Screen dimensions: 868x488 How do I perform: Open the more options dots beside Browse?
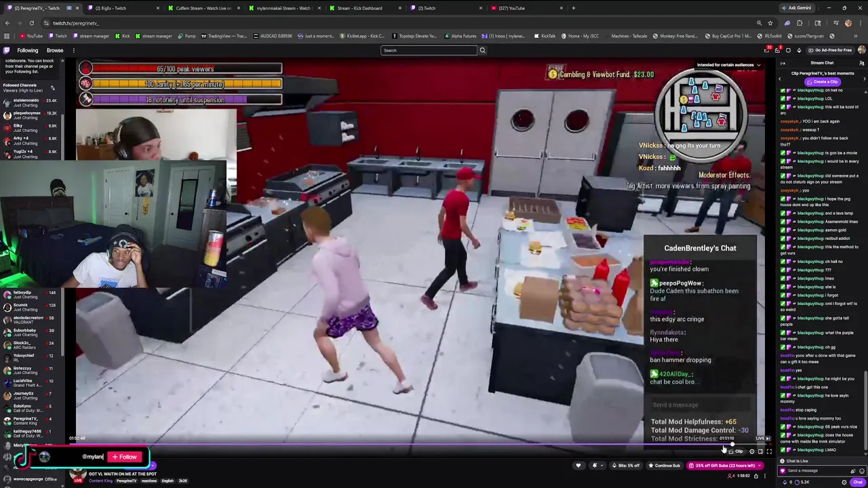point(73,50)
